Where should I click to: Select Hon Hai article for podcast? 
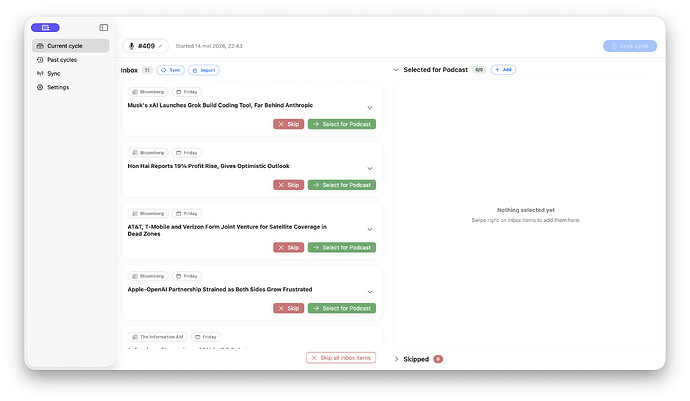342,185
